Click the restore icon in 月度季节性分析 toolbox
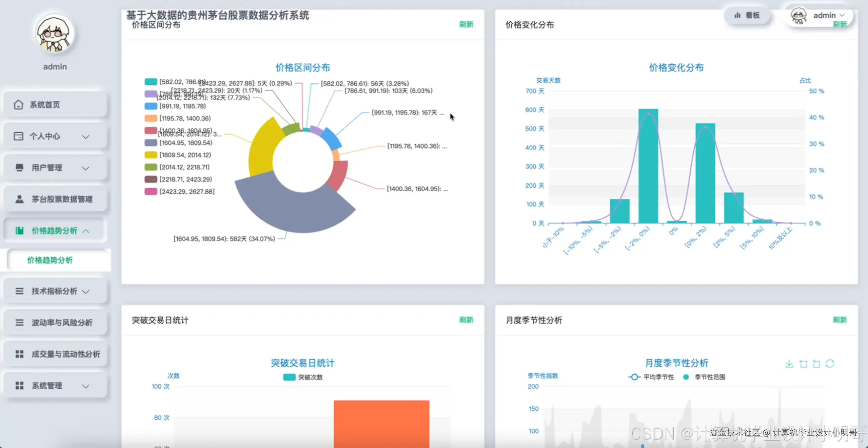The height and width of the screenshot is (448, 868). (x=830, y=364)
